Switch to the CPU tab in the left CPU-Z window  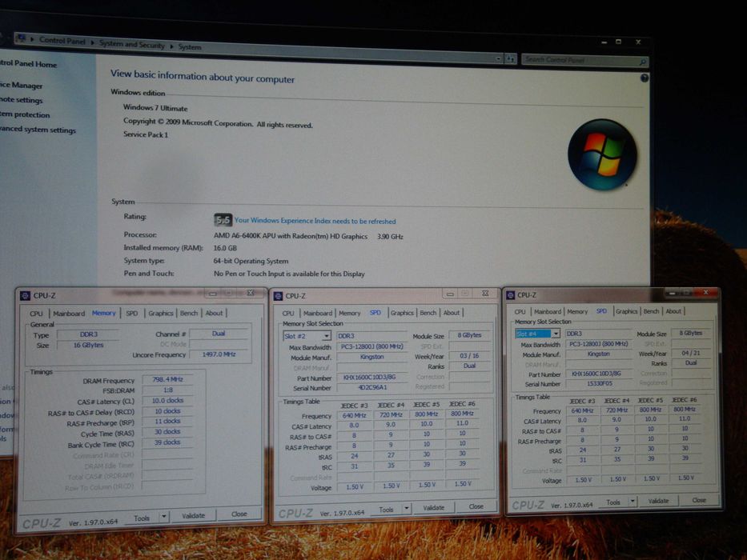pyautogui.click(x=36, y=314)
